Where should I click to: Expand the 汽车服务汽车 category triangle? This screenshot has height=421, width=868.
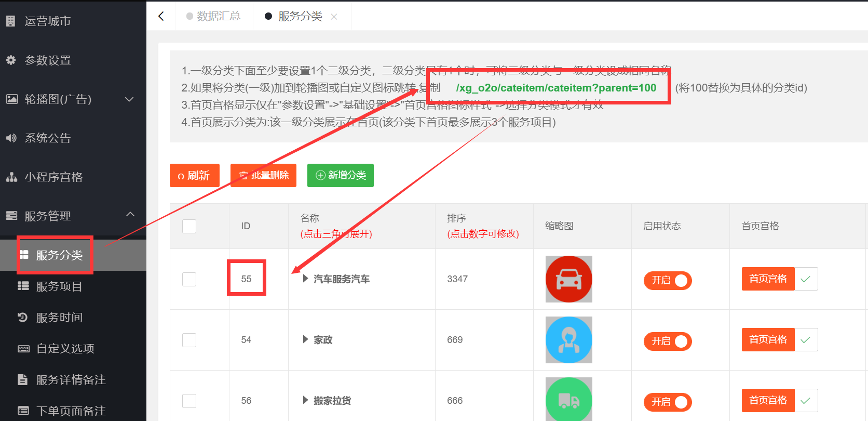pyautogui.click(x=305, y=279)
